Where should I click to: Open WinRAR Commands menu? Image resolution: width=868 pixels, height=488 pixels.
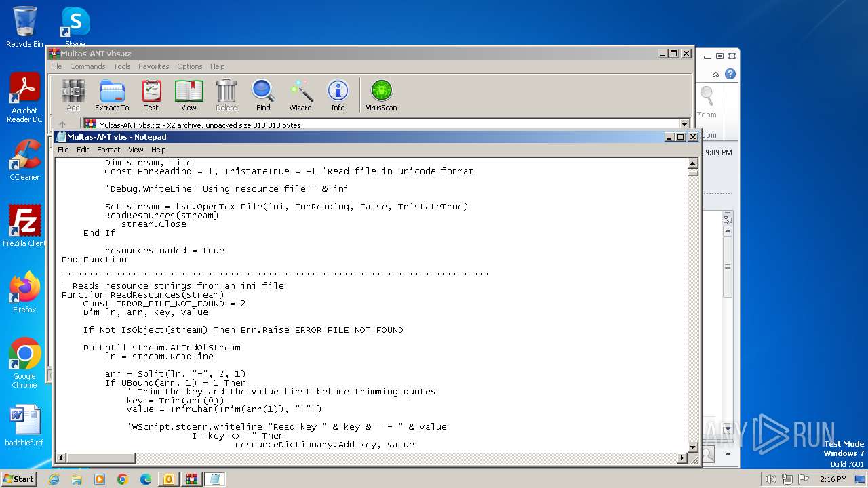pos(87,66)
